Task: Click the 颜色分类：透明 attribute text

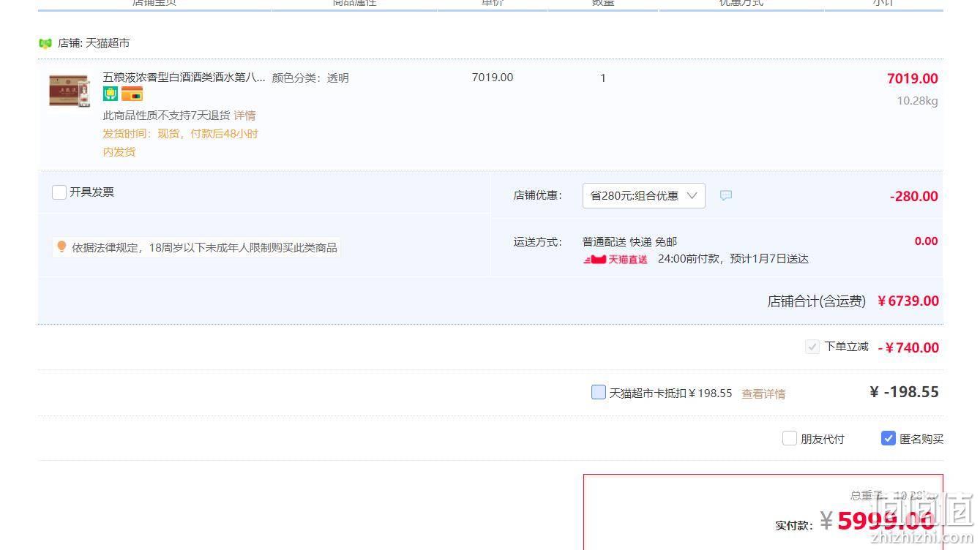Action: click(x=310, y=78)
